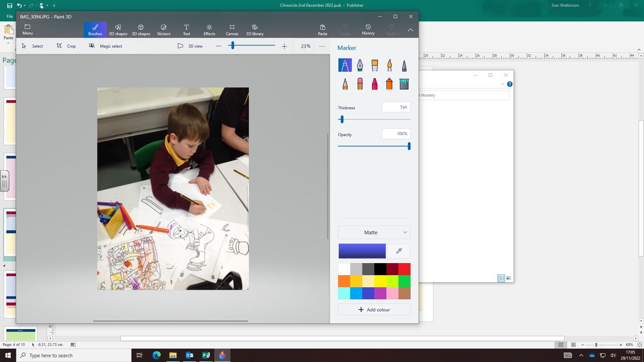Click the Add colour button
The height and width of the screenshot is (362, 644).
(374, 310)
